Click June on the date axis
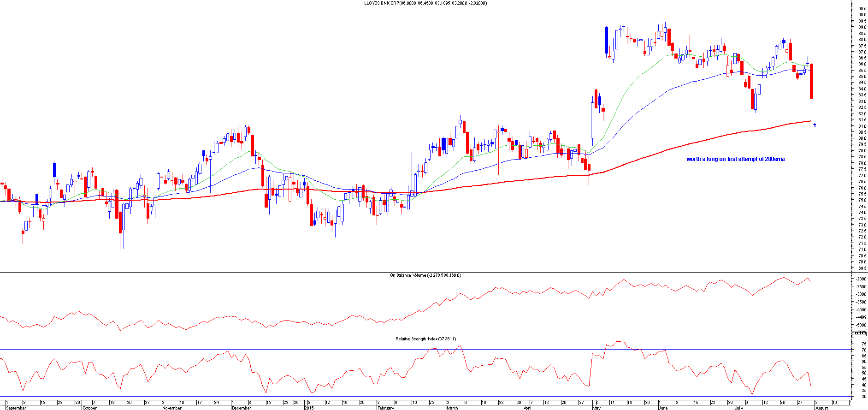The image size is (868, 410). 663,408
